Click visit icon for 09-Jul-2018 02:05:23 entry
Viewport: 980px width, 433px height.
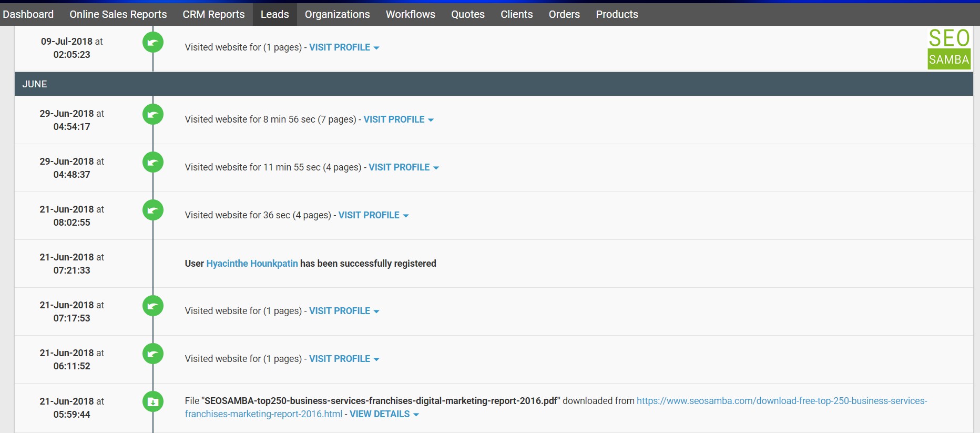coord(153,42)
